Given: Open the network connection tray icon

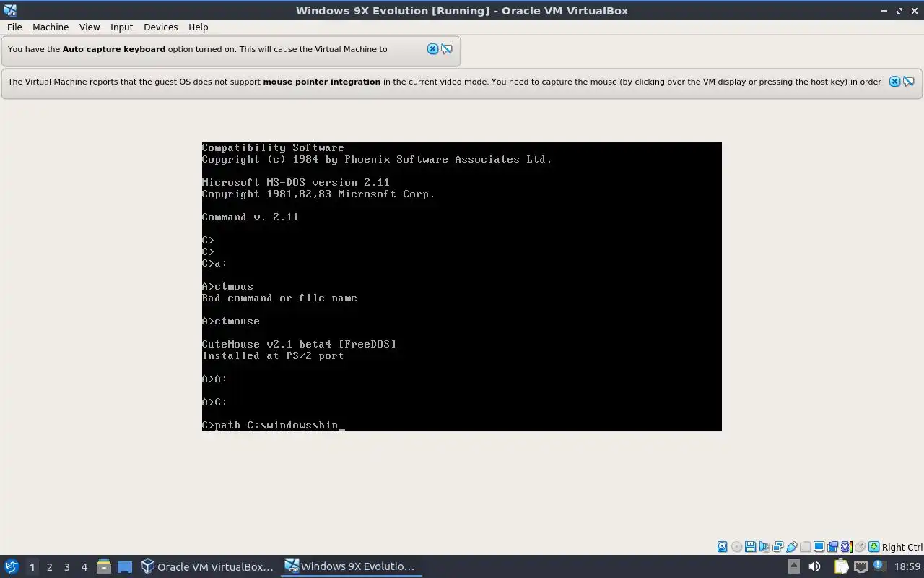Looking at the screenshot, I should tap(860, 566).
